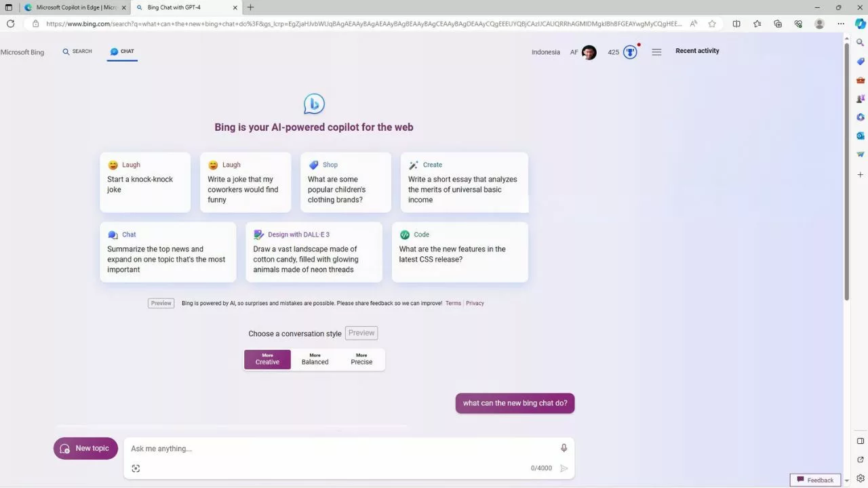Open the hamburger menu icon

pos(656,52)
